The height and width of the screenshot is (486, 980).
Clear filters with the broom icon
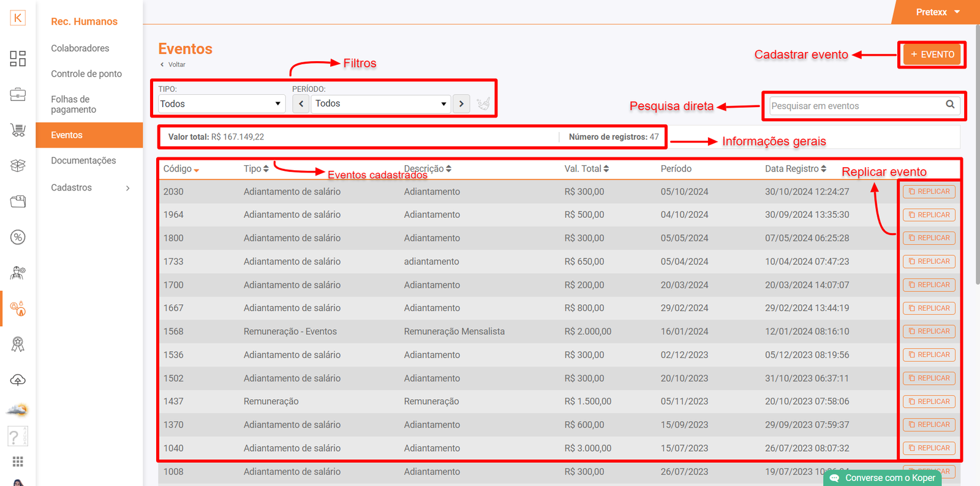(483, 104)
